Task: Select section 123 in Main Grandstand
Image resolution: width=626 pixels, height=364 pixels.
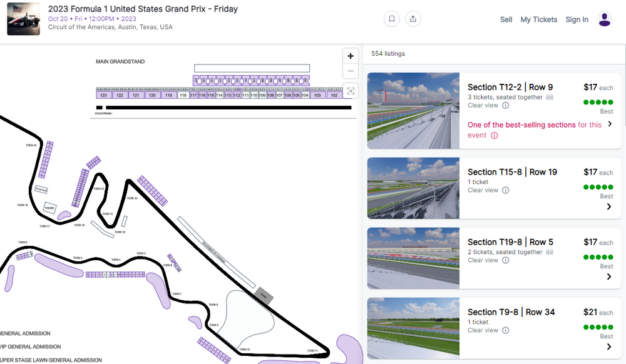Action: tap(103, 95)
